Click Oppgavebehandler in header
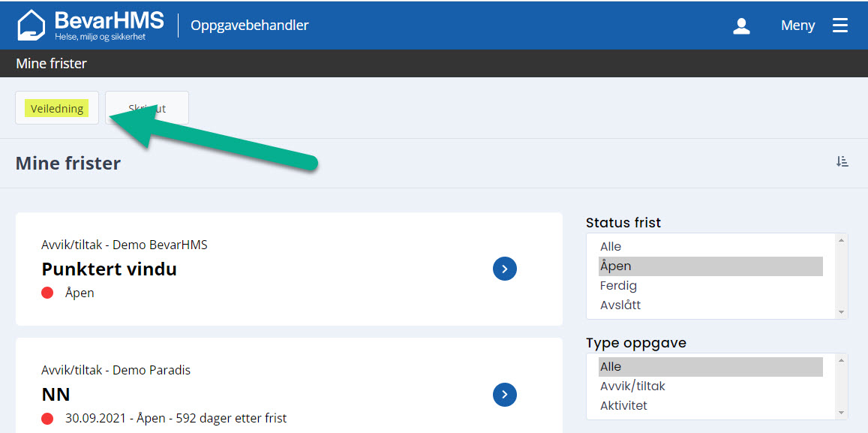 tap(250, 26)
